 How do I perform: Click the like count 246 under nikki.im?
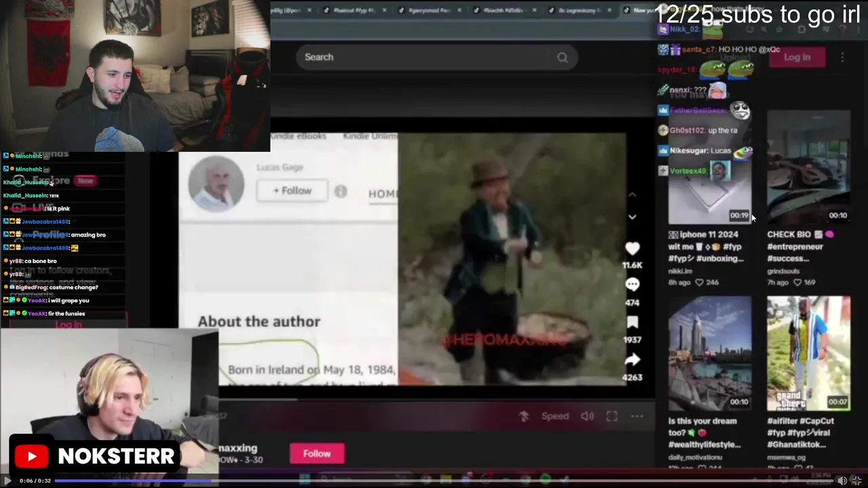[x=707, y=282]
